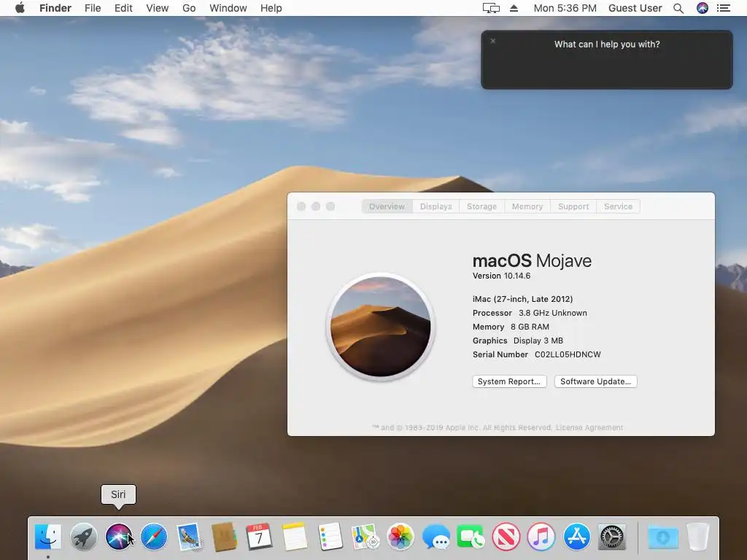Image resolution: width=747 pixels, height=560 pixels.
Task: Open Safari compass icon in Dock
Action: [x=154, y=537]
